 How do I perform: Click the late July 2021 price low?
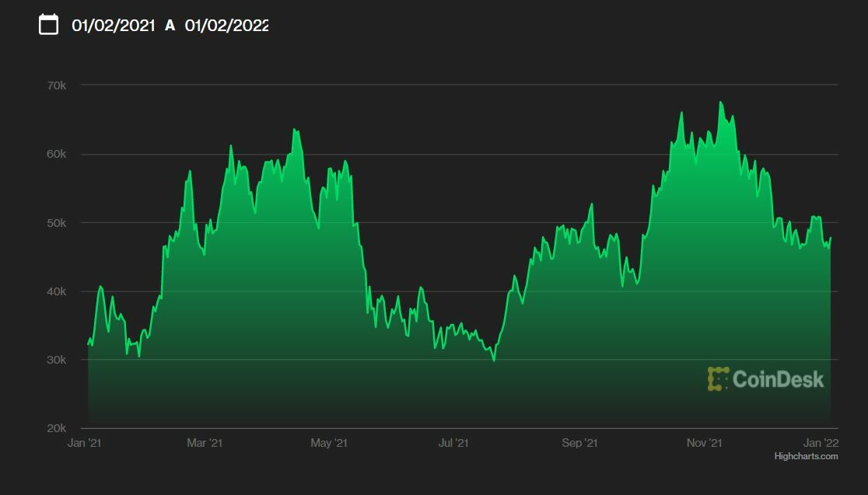click(494, 361)
